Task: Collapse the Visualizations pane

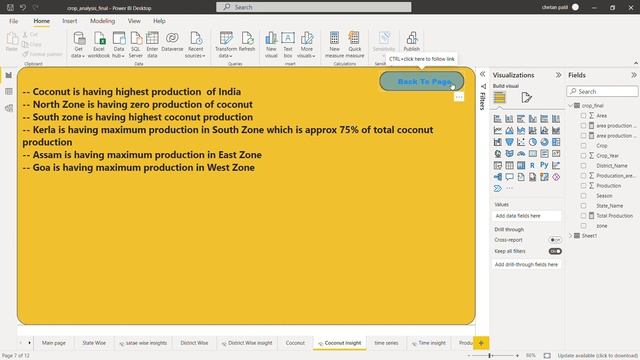Action: click(x=558, y=75)
